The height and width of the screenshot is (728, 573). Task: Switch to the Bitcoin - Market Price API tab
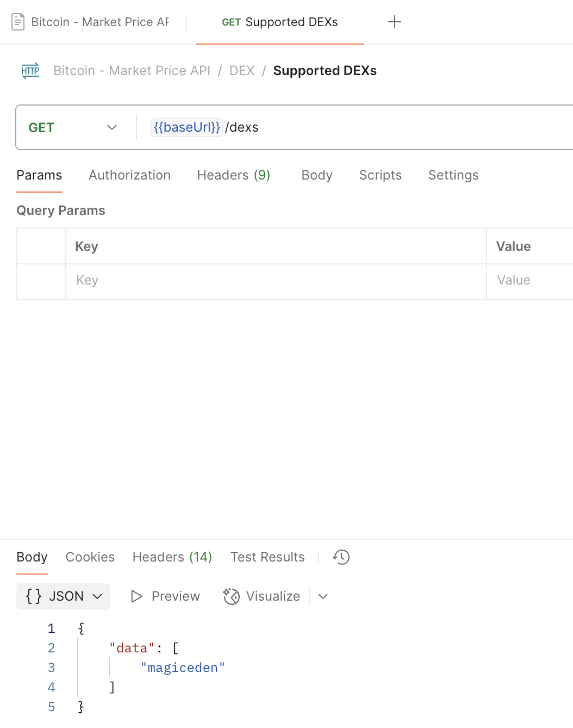point(100,22)
